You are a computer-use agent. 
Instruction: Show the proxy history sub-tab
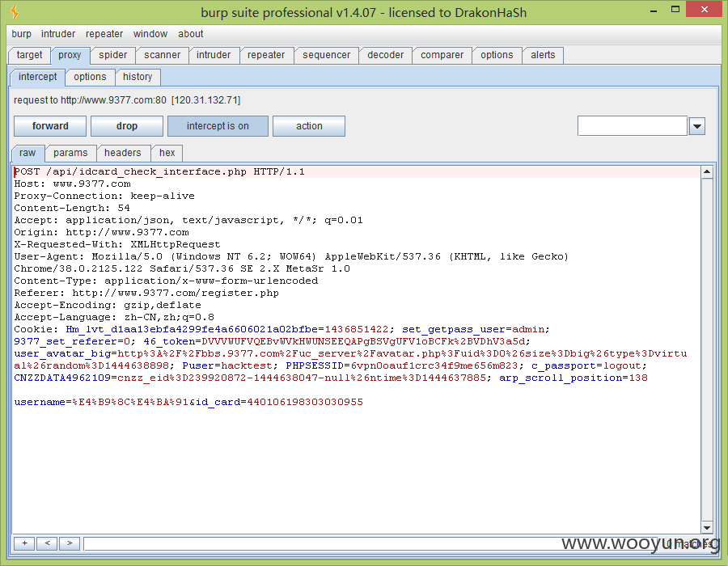(x=138, y=77)
